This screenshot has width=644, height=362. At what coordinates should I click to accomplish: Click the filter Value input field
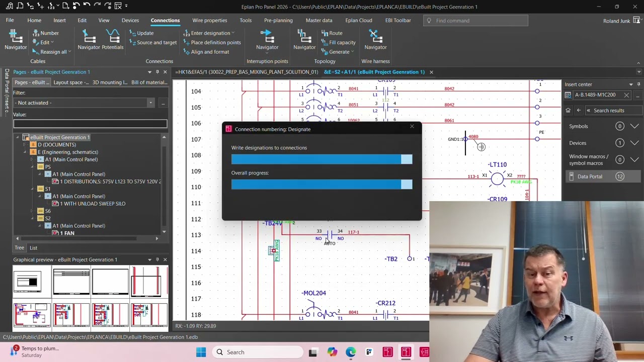click(x=90, y=124)
